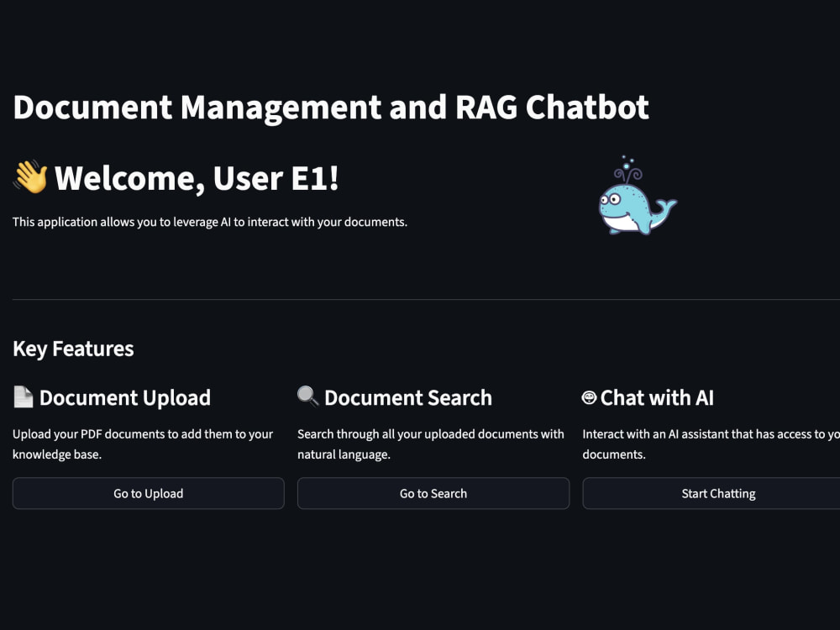Click the smiley face icon beside Chat with AI
840x630 pixels.
tap(590, 397)
